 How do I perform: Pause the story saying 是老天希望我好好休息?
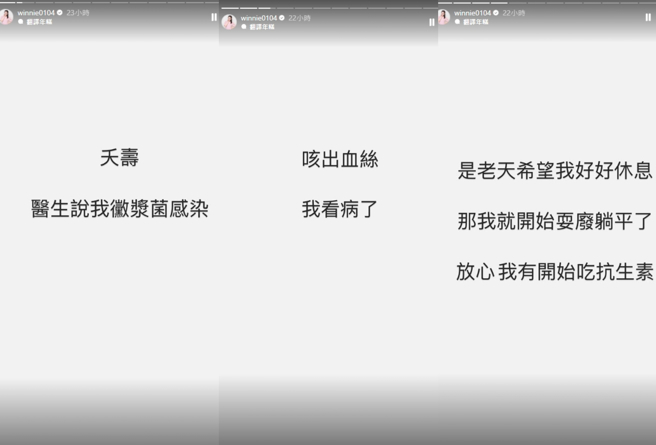(x=648, y=17)
